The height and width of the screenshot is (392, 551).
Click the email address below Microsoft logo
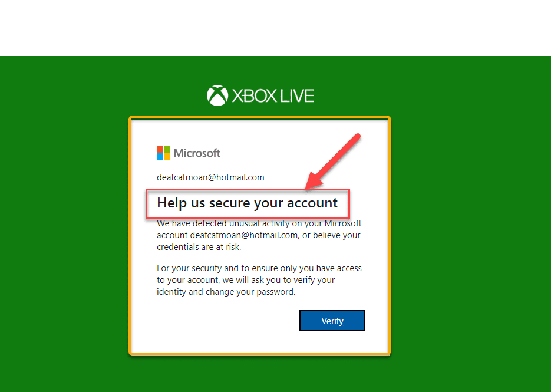[x=210, y=177]
